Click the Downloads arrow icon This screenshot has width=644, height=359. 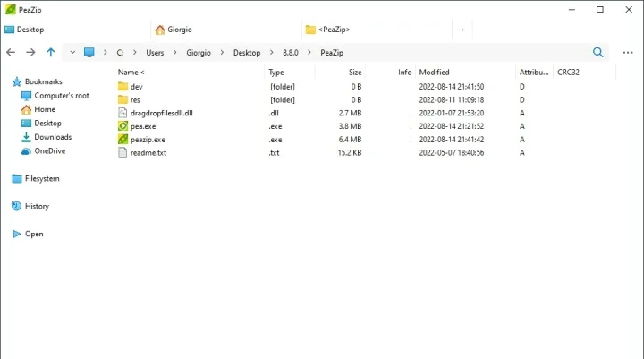26,137
